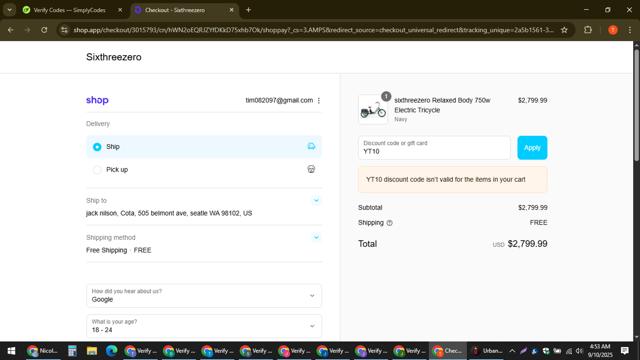The width and height of the screenshot is (640, 360).
Task: Open the tab search dropdown arrow
Action: [x=9, y=10]
